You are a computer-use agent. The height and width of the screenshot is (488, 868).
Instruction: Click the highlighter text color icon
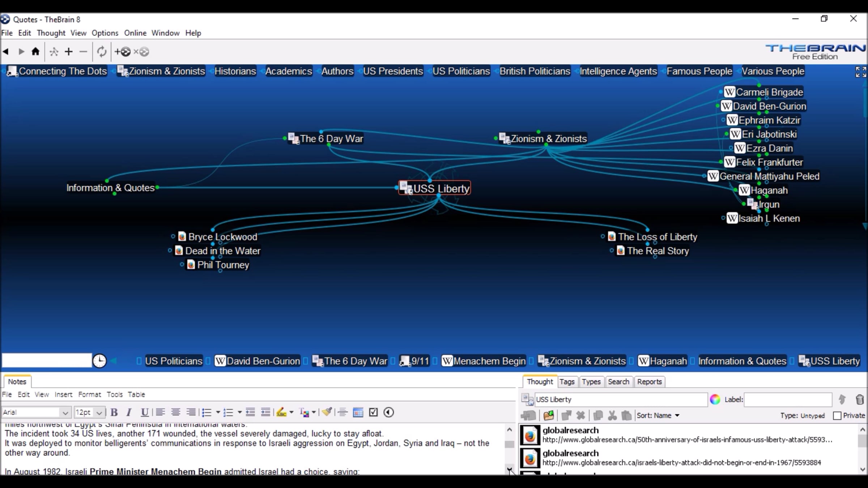click(x=281, y=412)
